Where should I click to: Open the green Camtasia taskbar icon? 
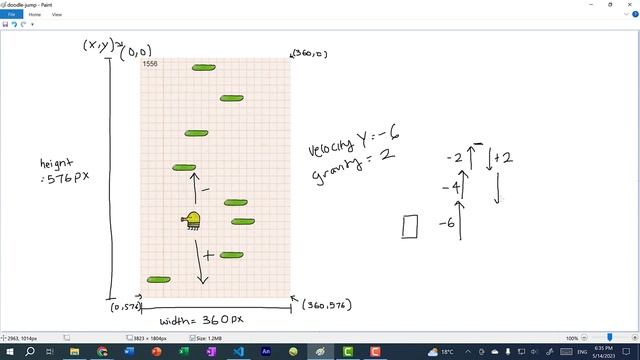click(x=348, y=351)
